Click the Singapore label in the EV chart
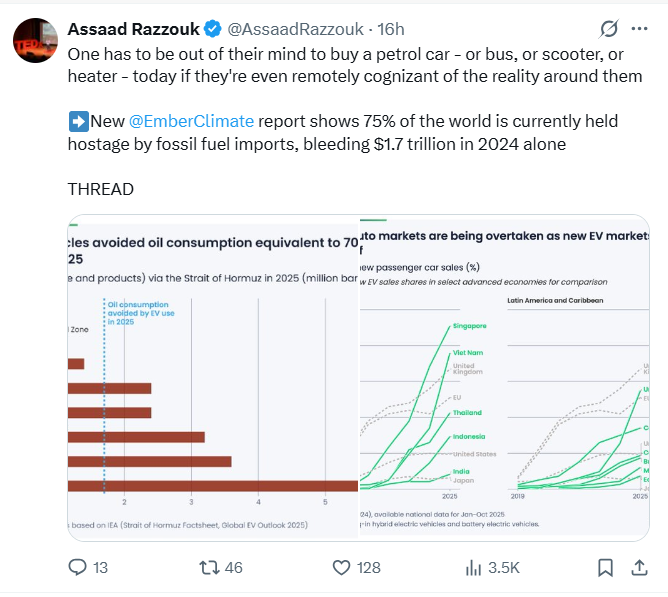The image size is (668, 597). point(469,326)
